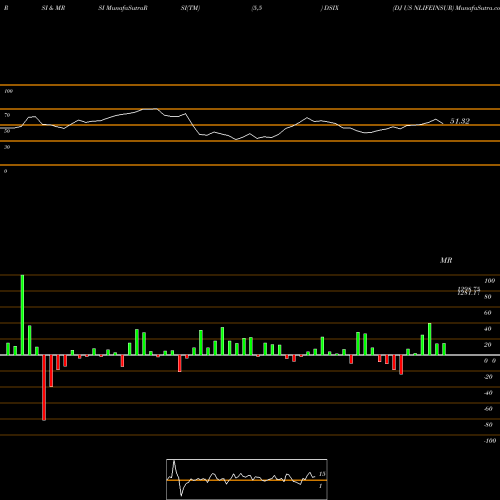The width and height of the screenshot is (500, 500).
Task: Click the 'SI MunafaSutraR' header text
Action: click(123, 8)
